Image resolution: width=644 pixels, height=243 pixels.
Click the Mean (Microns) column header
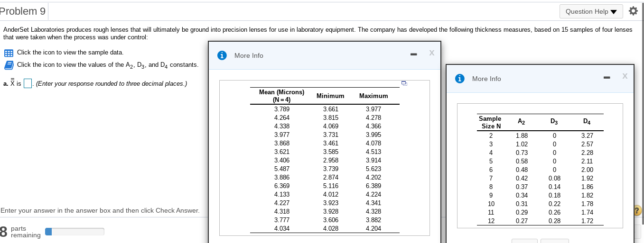point(282,96)
